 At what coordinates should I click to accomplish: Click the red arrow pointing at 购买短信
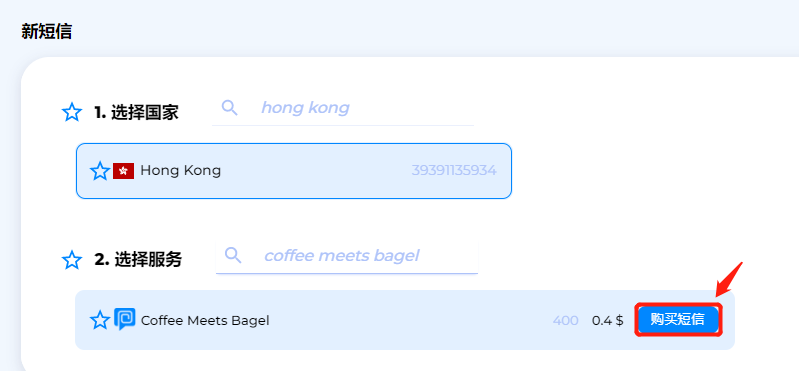pyautogui.click(x=729, y=279)
